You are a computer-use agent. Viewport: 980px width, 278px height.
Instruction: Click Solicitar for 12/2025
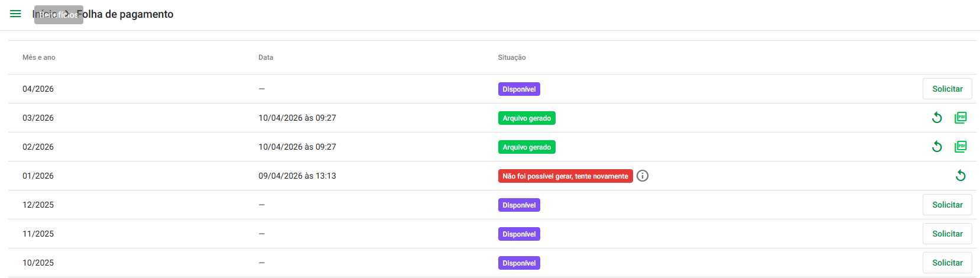click(x=947, y=205)
